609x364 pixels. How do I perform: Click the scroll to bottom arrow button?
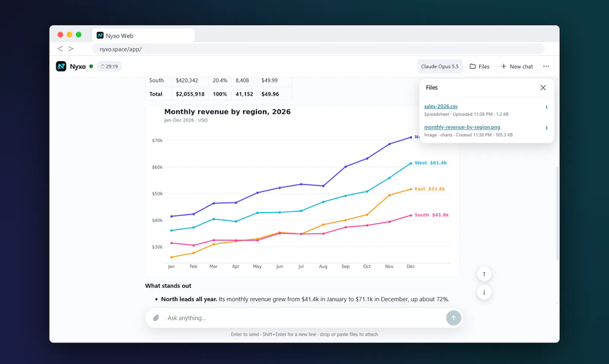click(x=484, y=292)
